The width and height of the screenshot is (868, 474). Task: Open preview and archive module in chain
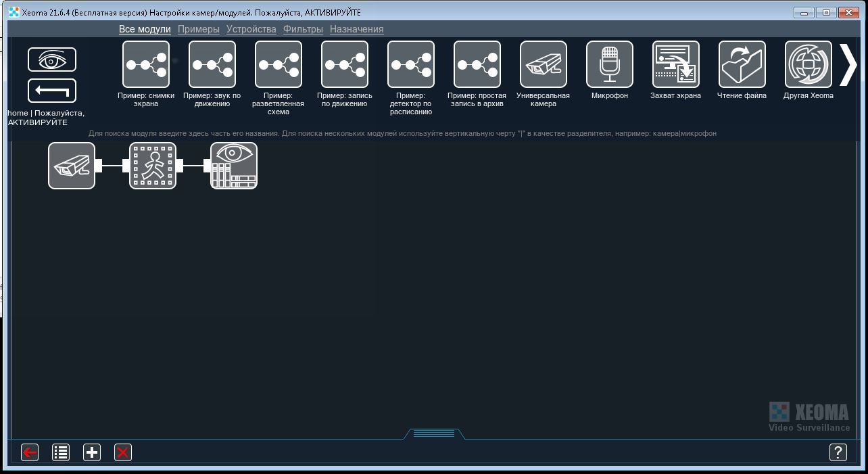point(234,166)
